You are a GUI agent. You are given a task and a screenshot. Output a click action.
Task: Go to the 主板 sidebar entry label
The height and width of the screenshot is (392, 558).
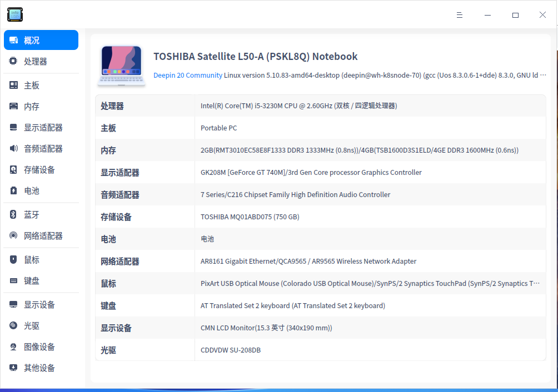[x=31, y=86]
